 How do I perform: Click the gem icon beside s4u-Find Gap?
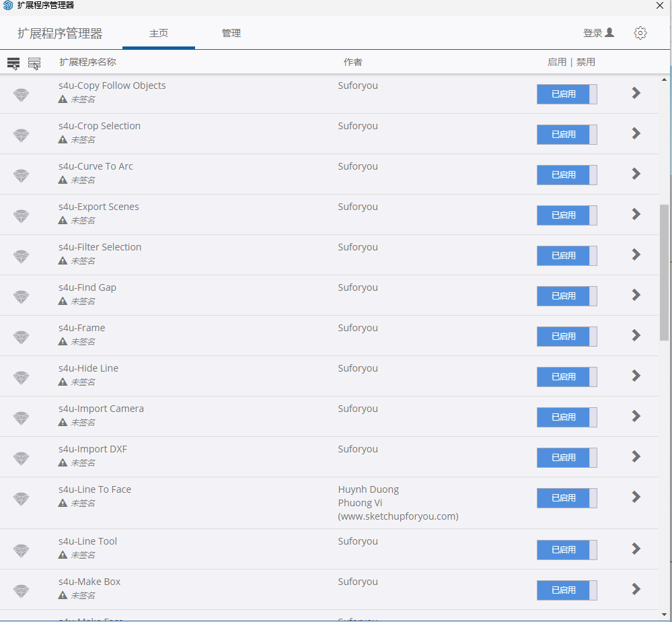click(x=22, y=297)
